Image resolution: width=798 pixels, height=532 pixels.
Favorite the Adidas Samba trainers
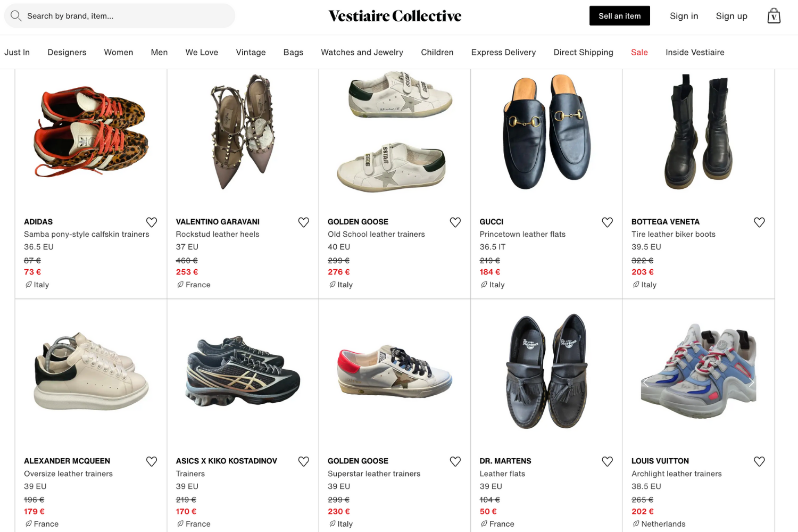point(151,222)
